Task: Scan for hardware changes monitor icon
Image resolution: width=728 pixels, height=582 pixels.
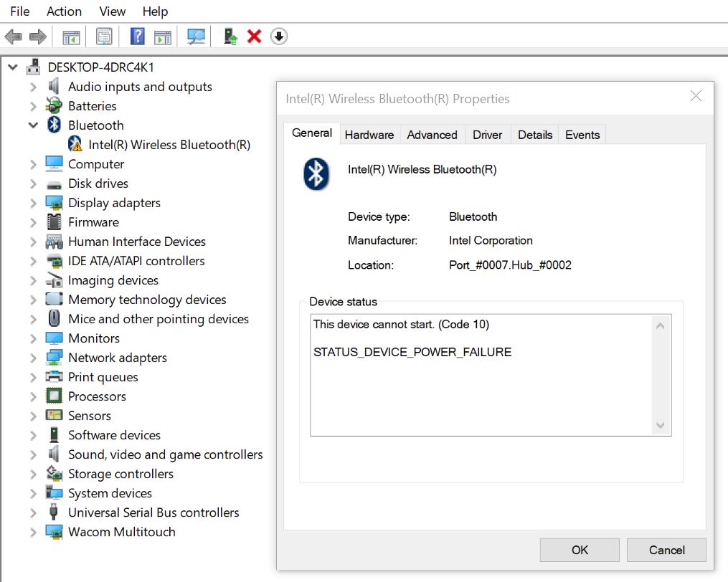Action: pos(196,37)
